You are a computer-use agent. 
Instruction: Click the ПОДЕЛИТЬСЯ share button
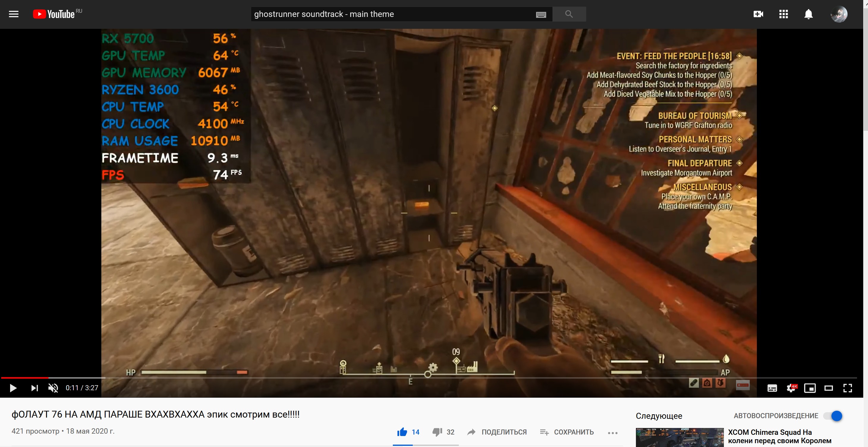(497, 432)
